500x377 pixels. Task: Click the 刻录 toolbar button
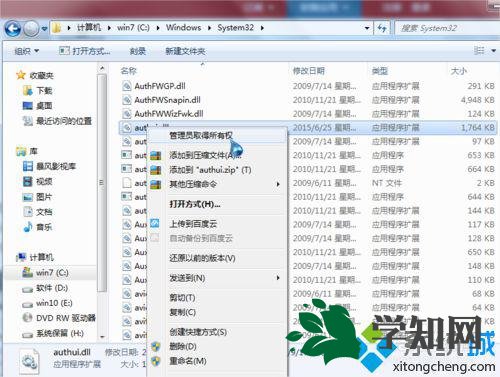(x=138, y=51)
